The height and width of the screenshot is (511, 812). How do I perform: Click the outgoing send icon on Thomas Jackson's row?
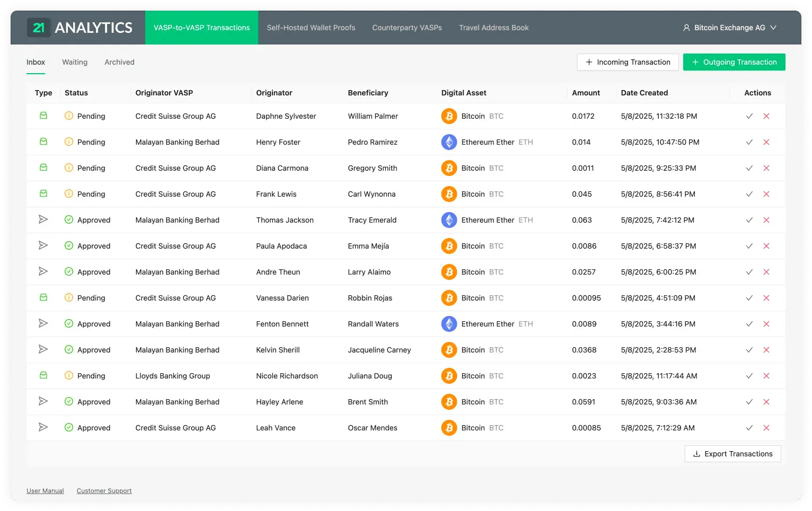click(x=43, y=219)
